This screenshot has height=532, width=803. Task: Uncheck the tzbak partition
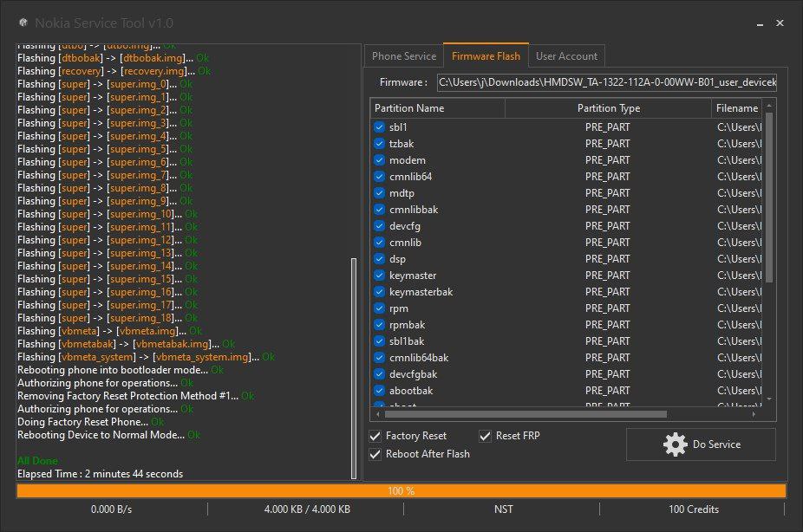(x=379, y=143)
